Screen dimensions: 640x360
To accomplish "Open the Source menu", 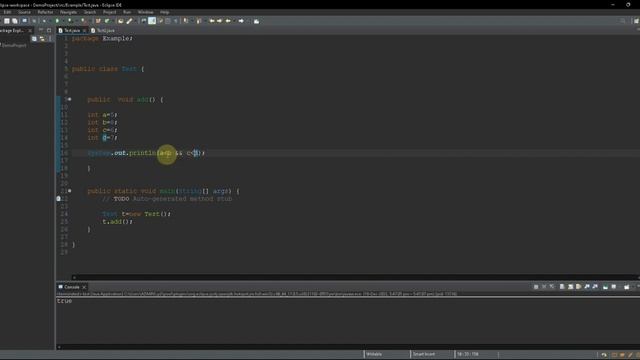I will 24,12.
